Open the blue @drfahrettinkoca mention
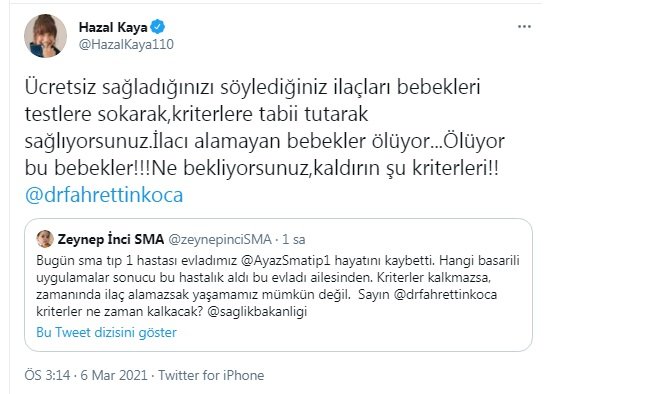The image size is (652, 394). coord(104,195)
